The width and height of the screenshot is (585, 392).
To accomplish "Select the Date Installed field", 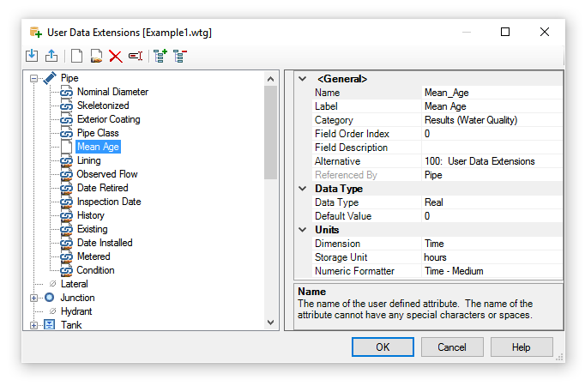I will (x=105, y=243).
